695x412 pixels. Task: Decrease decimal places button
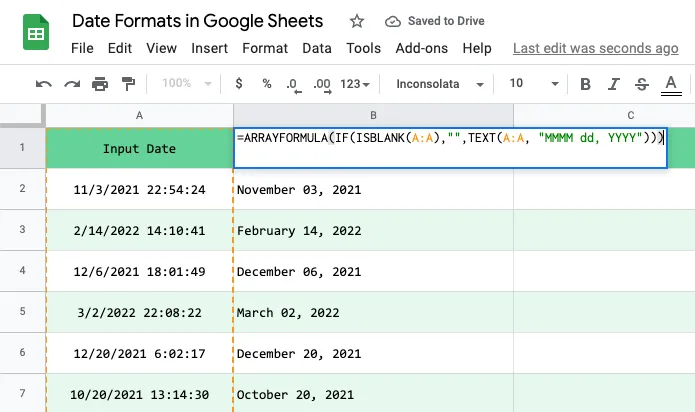(x=292, y=84)
